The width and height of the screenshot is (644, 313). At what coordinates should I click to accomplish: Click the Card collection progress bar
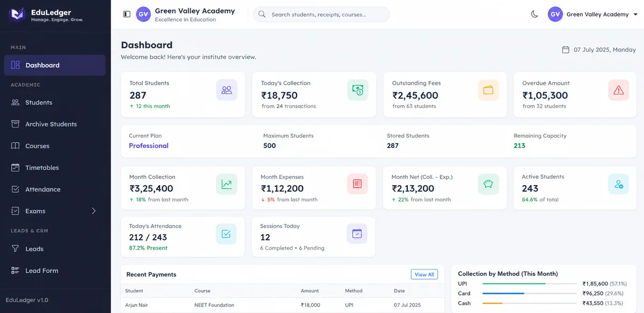pos(529,293)
